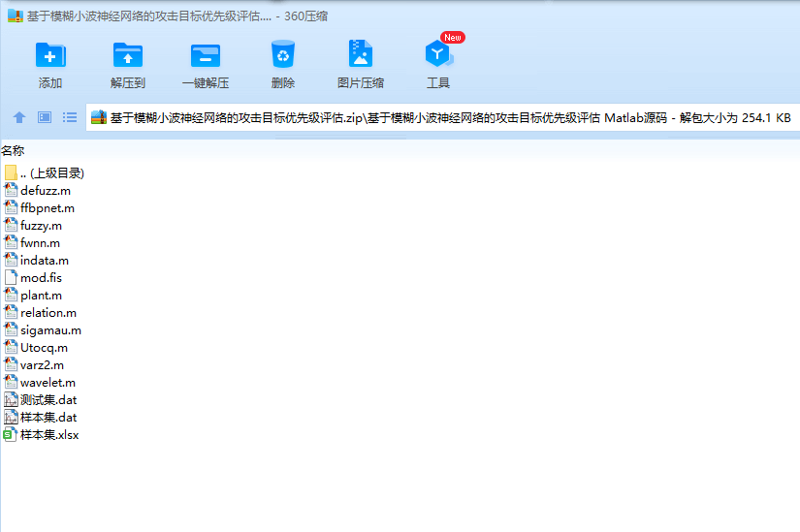Click the MATLAB file icon beside relation.m
Image resolution: width=800 pixels, height=532 pixels.
pyautogui.click(x=11, y=312)
